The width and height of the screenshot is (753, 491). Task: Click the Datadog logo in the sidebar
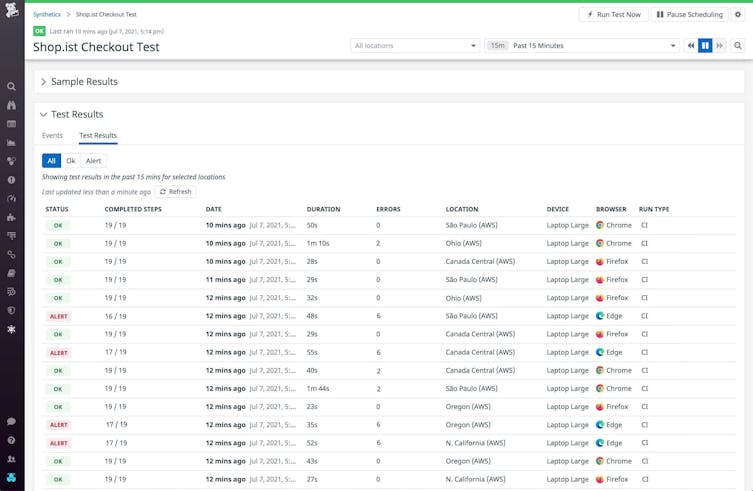12,12
